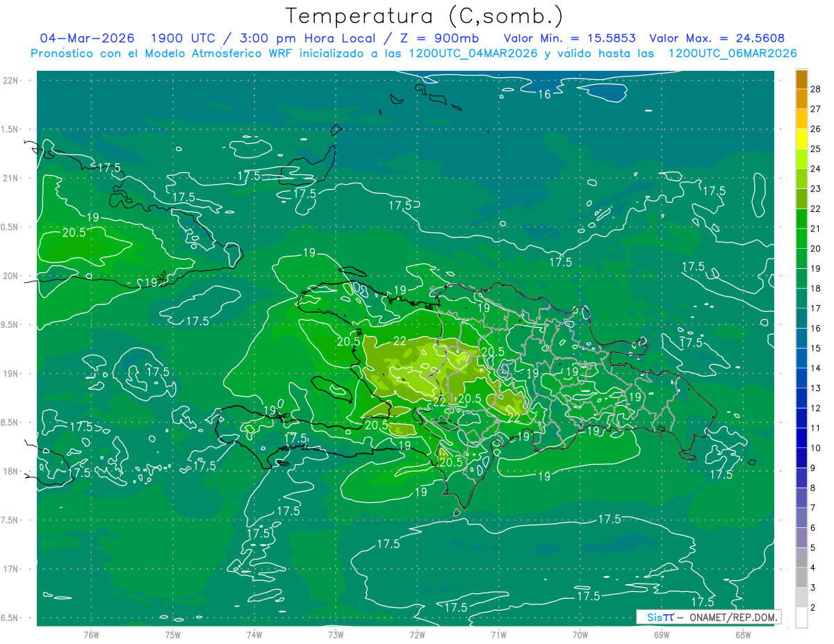
Task: Click the 20N latitude axis label
Action: point(10,276)
